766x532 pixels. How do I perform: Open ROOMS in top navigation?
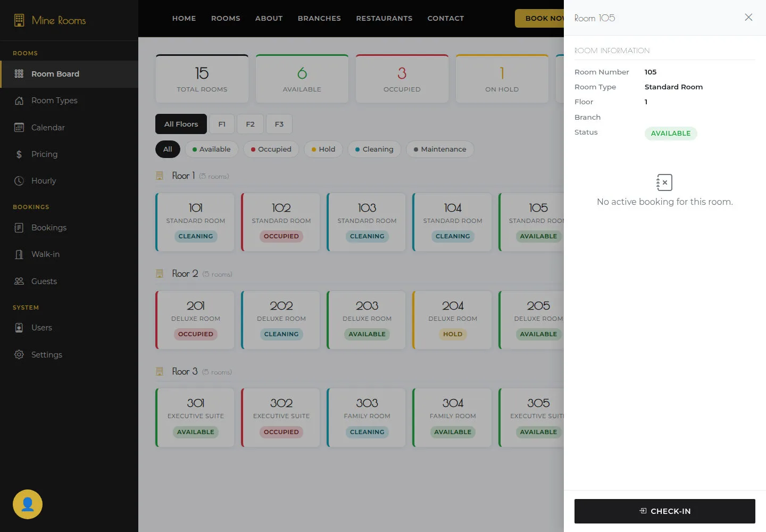226,18
